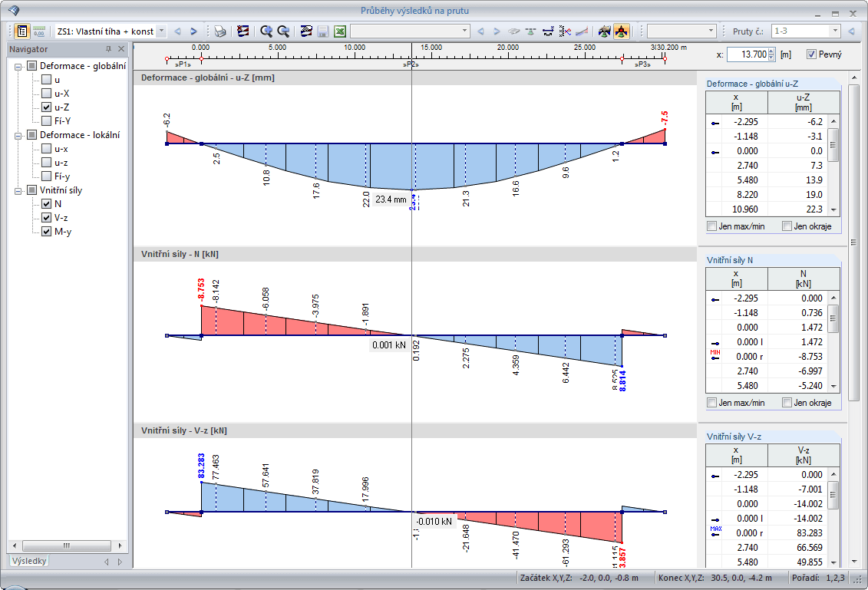Screen dimensions: 868x590
Task: Go to next load case arrow
Action: click(193, 31)
